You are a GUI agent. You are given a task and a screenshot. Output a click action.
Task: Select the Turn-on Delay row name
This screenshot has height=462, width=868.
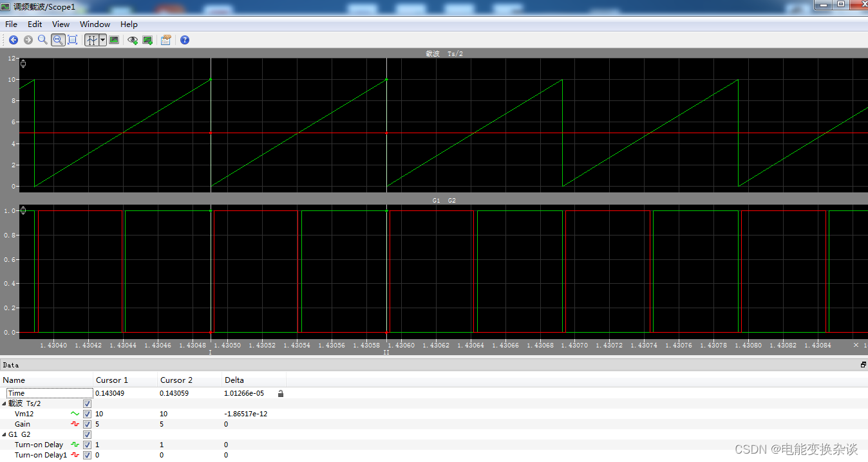[39, 445]
